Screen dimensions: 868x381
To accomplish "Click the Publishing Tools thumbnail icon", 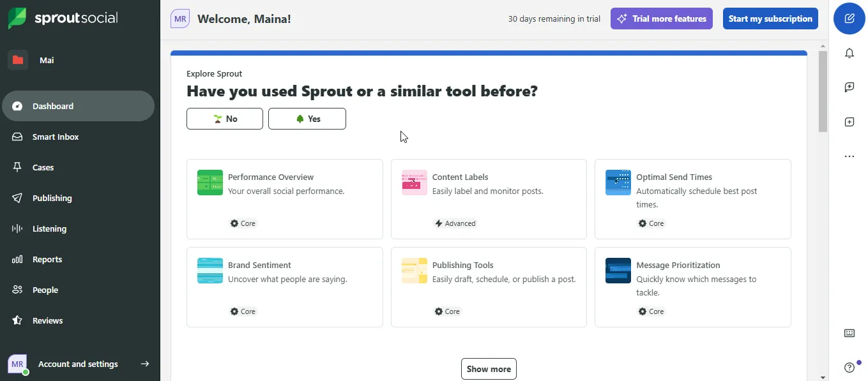I will pos(415,271).
